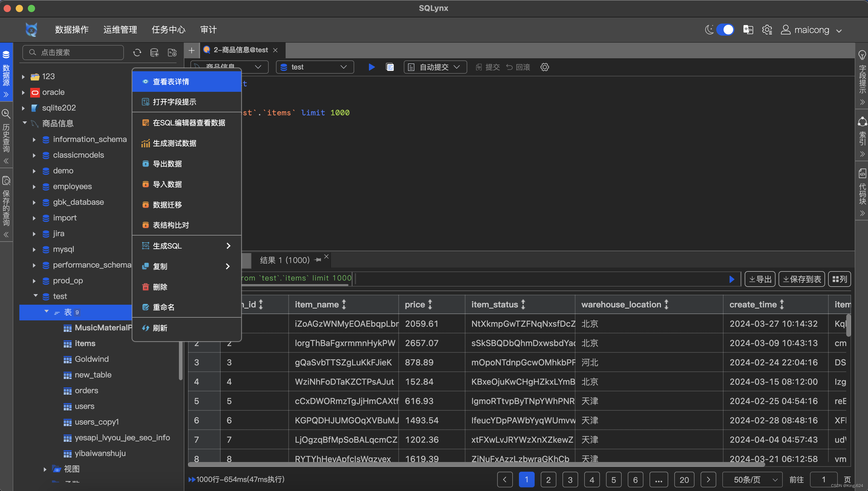Click the run query play icon
Screen dimensions: 868x491
point(371,67)
